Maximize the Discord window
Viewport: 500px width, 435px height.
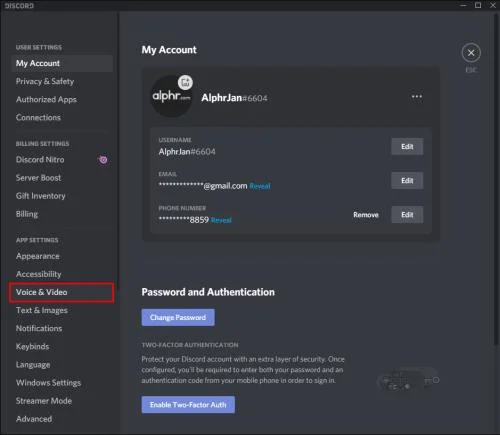pos(478,5)
